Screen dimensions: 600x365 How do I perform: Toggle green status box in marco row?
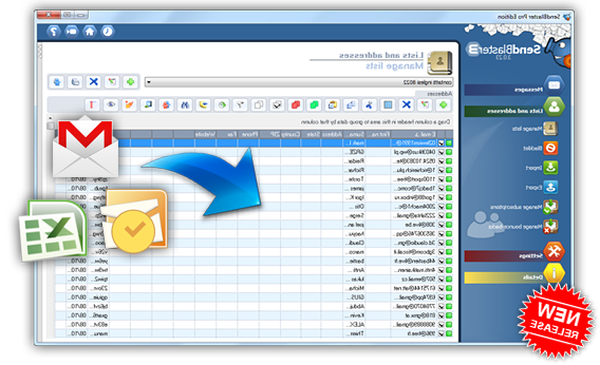pyautogui.click(x=449, y=252)
